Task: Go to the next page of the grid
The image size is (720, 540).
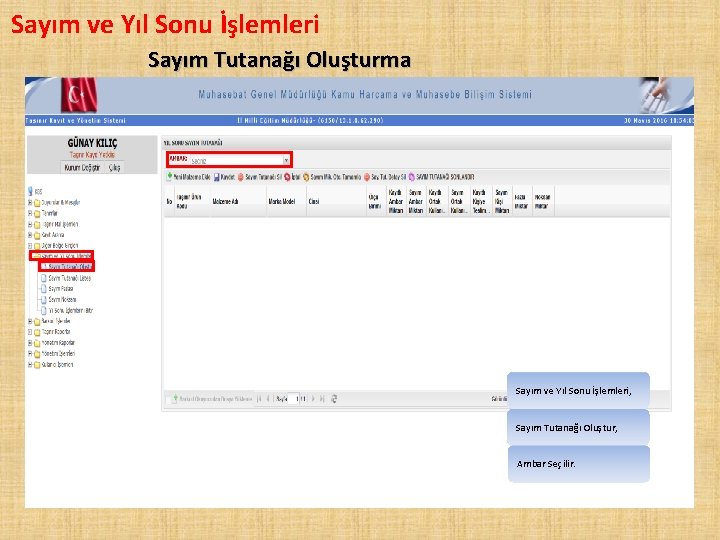Action: [313, 399]
